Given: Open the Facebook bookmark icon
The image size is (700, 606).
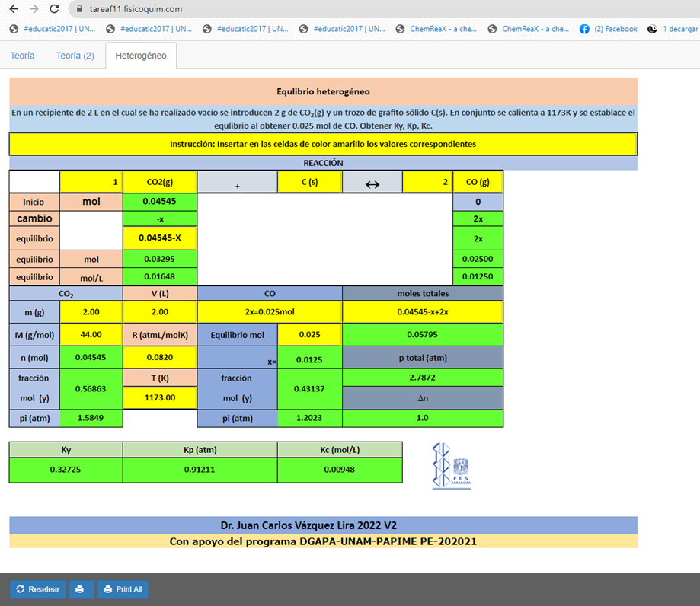Looking at the screenshot, I should [x=584, y=29].
